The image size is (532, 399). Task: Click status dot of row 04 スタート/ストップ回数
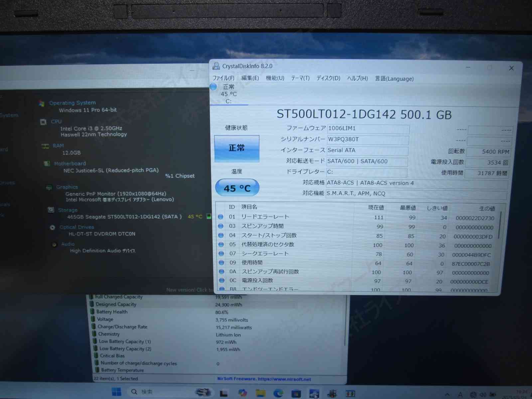[221, 235]
